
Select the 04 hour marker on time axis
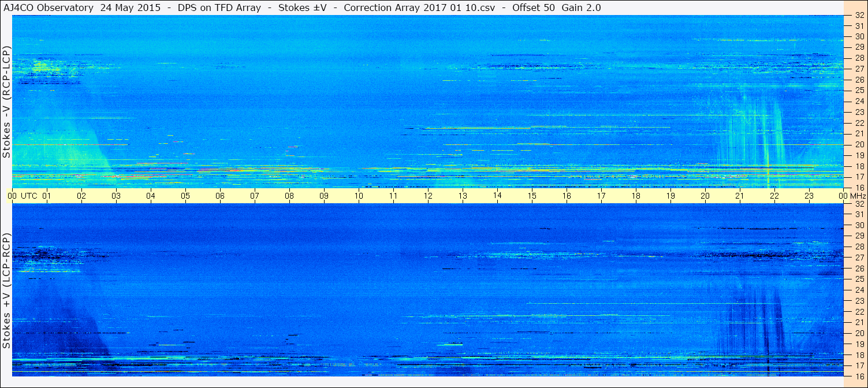tap(151, 196)
